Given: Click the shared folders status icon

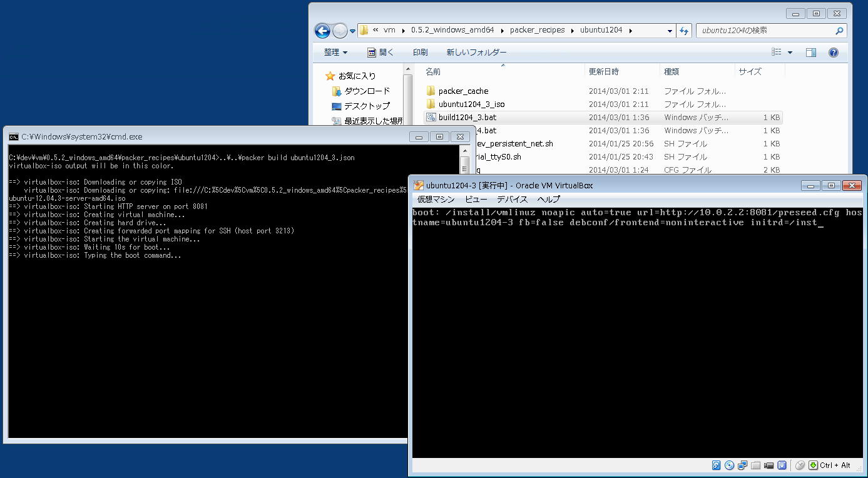Looking at the screenshot, I should pos(756,465).
